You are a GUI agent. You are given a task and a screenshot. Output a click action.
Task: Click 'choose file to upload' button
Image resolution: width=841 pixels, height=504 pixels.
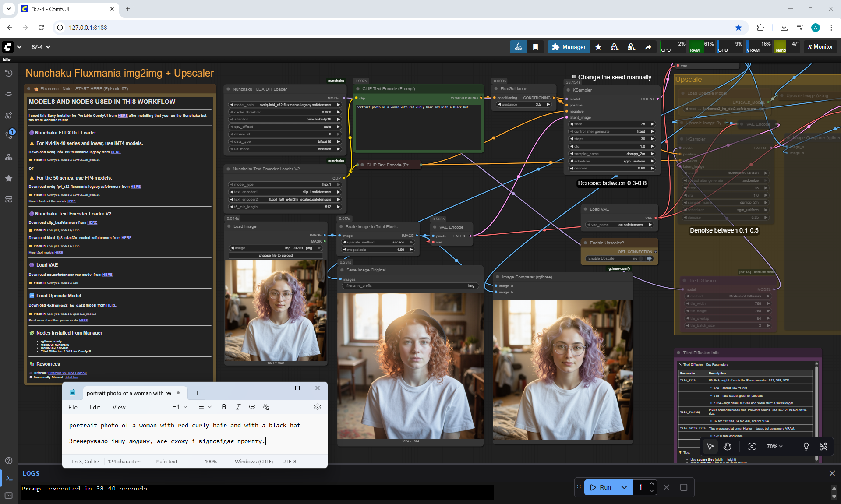276,255
